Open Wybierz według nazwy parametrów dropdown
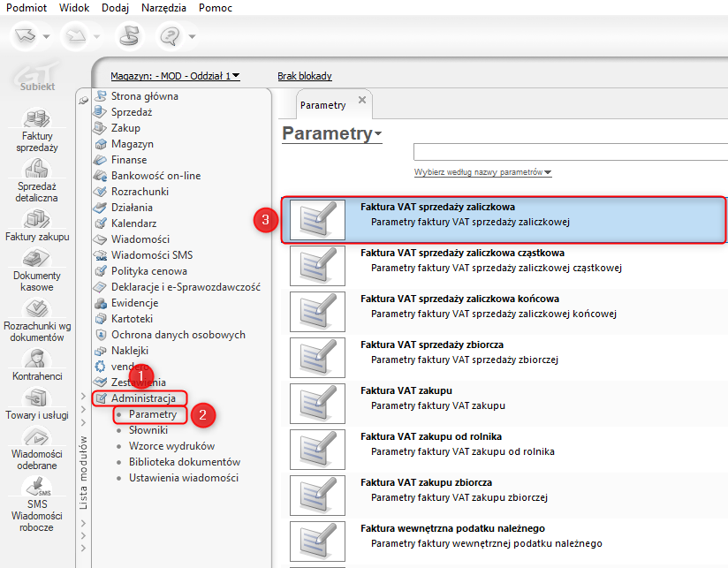 coord(483,172)
